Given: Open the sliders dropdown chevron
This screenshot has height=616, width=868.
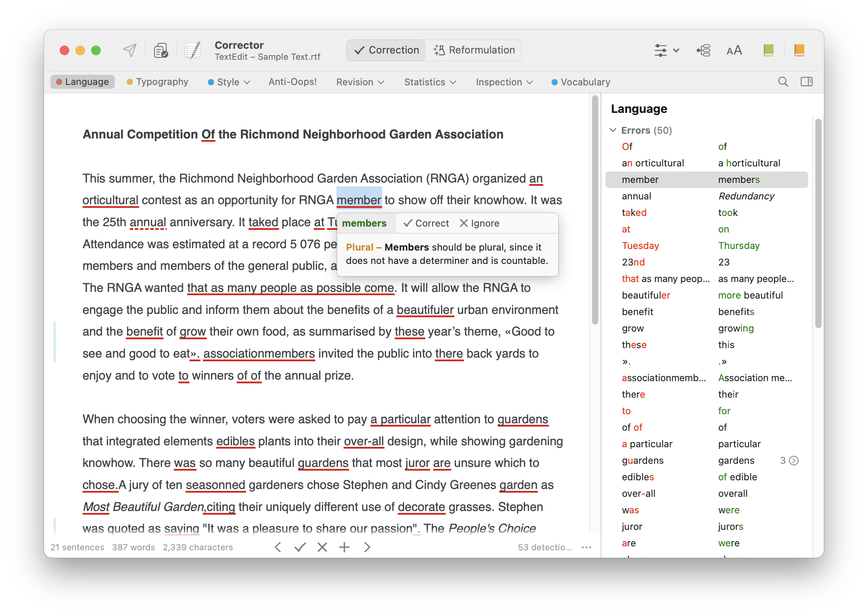Looking at the screenshot, I should [x=676, y=50].
